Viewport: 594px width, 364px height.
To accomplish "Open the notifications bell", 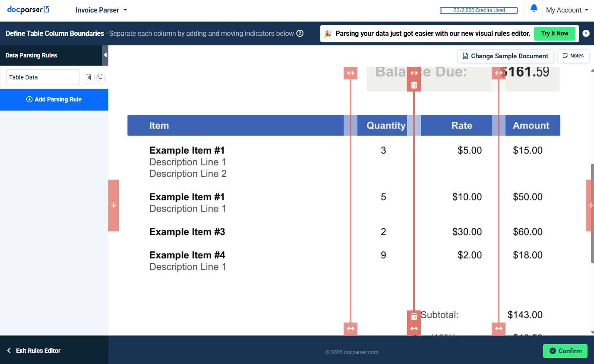I will point(534,8).
